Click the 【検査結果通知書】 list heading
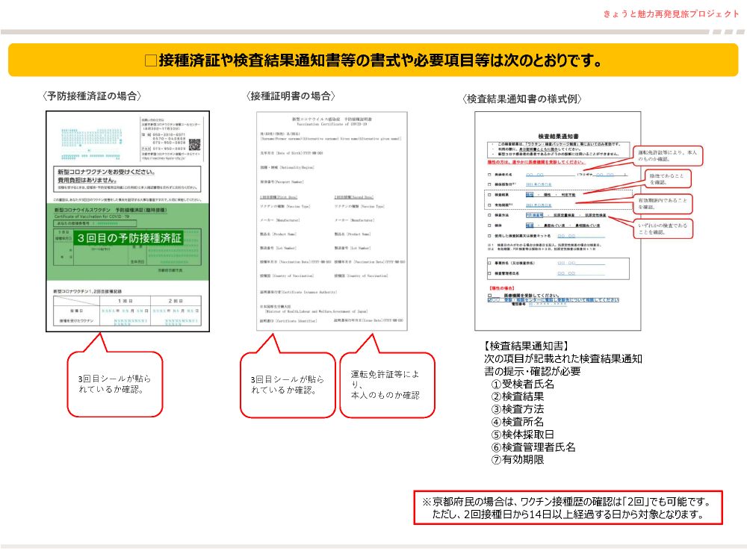The width and height of the screenshot is (747, 560). pos(527,346)
